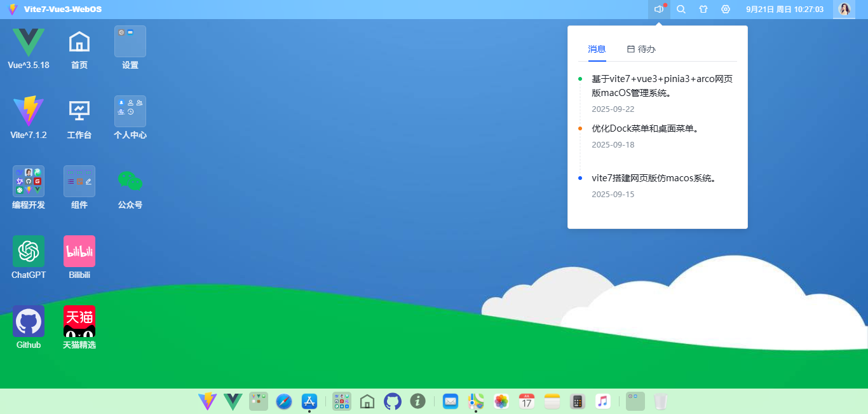Viewport: 868px width, 414px height.
Task: Click the Vite7-Vue3-WebOS title
Action: pyautogui.click(x=63, y=10)
